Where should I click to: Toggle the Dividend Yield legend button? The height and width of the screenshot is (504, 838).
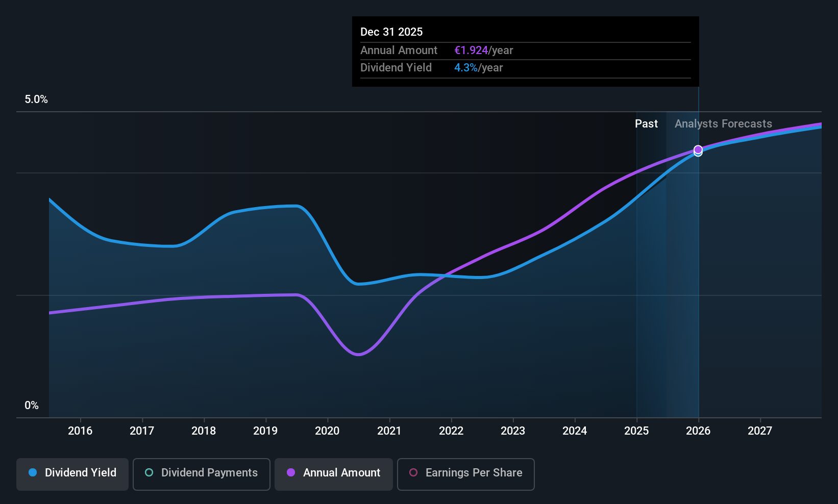72,474
